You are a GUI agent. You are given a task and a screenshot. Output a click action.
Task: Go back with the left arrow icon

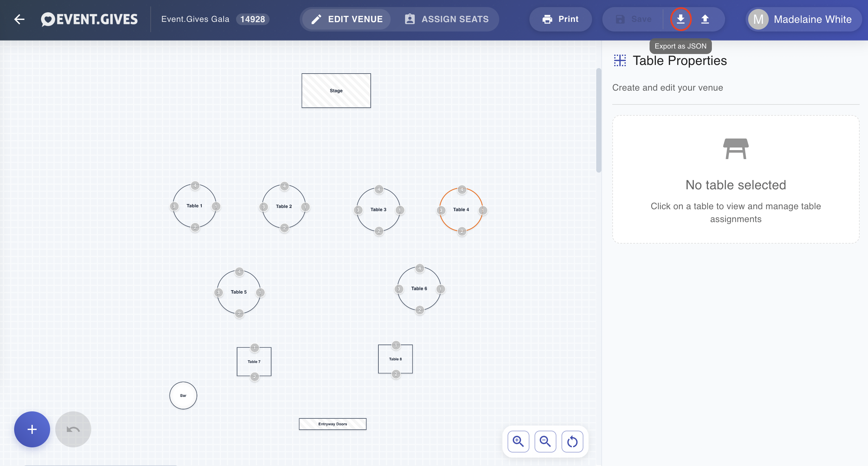19,19
